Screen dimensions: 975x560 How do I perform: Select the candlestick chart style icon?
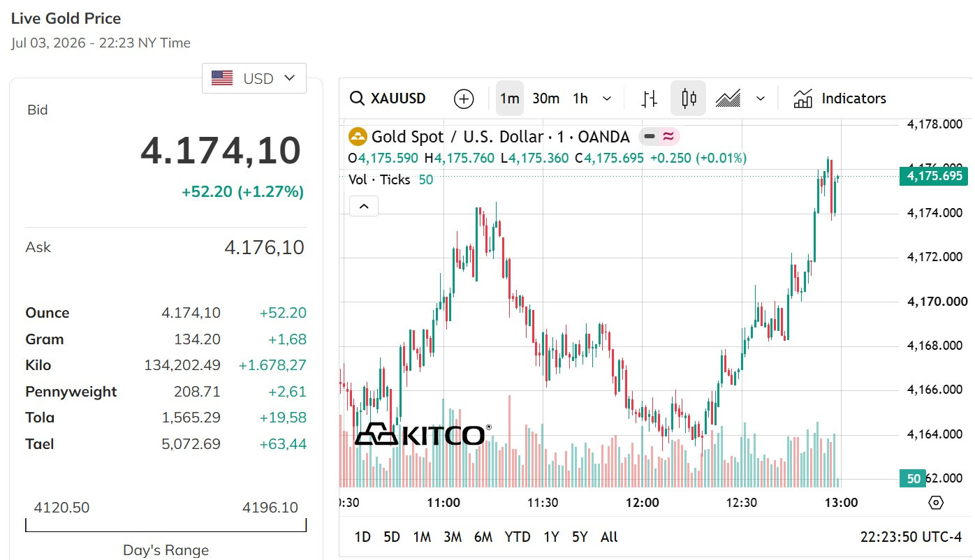(689, 98)
